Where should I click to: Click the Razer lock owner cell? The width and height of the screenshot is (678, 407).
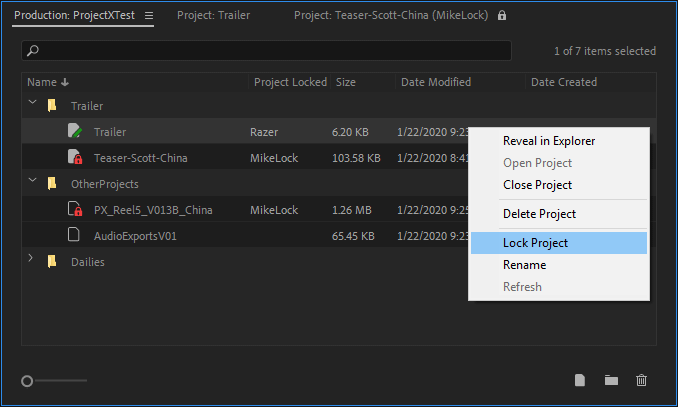[264, 132]
